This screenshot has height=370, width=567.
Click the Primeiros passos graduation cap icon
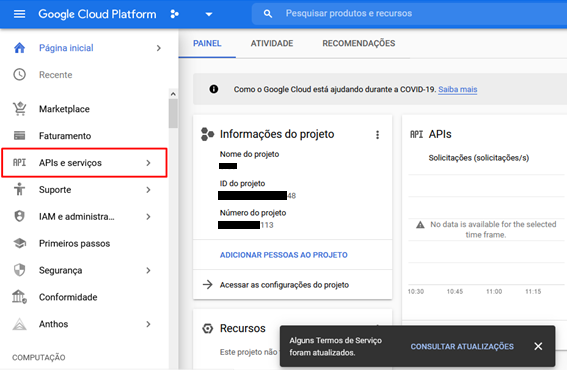tap(20, 243)
